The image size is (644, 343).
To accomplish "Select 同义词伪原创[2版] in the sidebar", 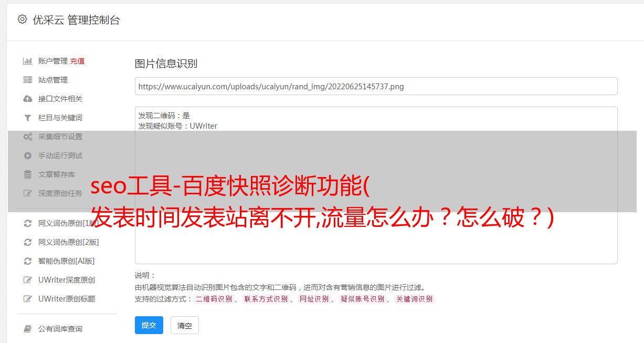I will pyautogui.click(x=69, y=242).
